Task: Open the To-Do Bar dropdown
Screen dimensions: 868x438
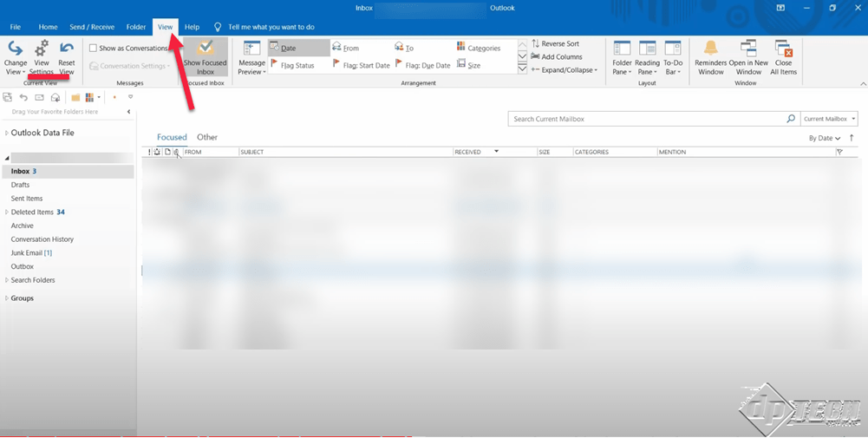Action: pos(673,58)
